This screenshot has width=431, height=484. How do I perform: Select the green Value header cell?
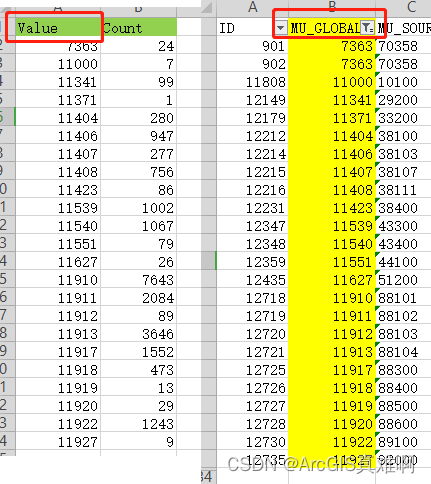pos(58,28)
